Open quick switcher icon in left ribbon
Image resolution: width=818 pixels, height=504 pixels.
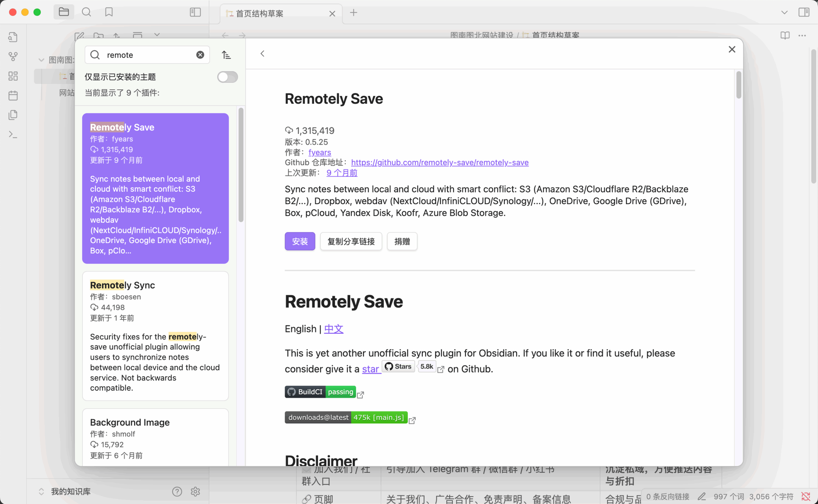click(x=13, y=37)
